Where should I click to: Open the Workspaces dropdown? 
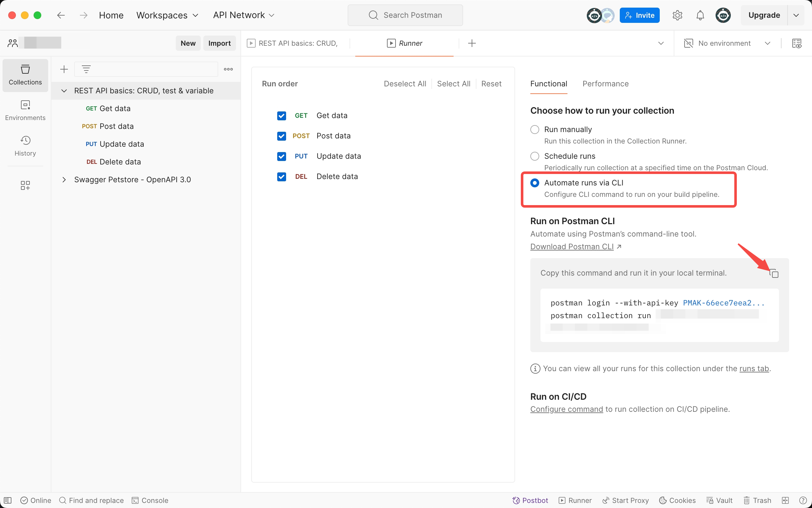point(167,15)
